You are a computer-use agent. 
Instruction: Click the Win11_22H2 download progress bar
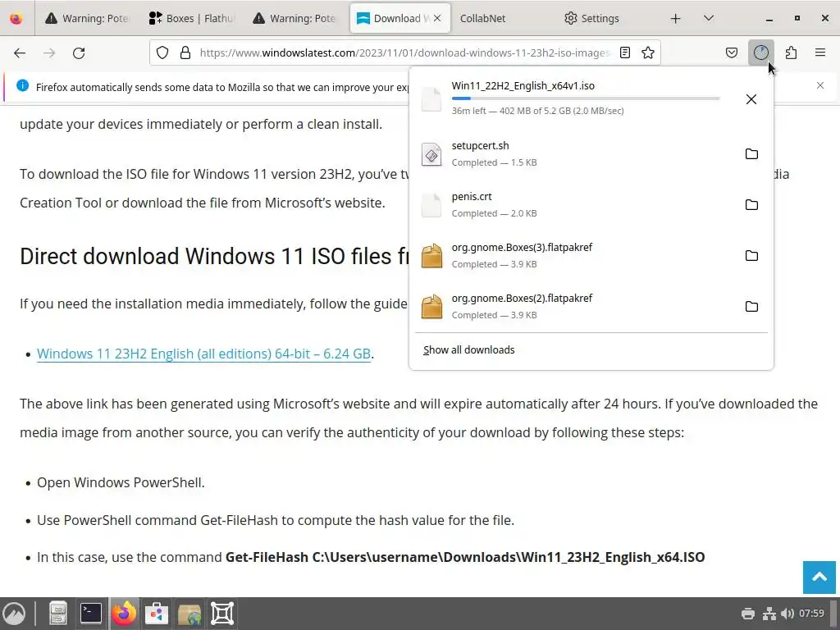[x=586, y=98]
